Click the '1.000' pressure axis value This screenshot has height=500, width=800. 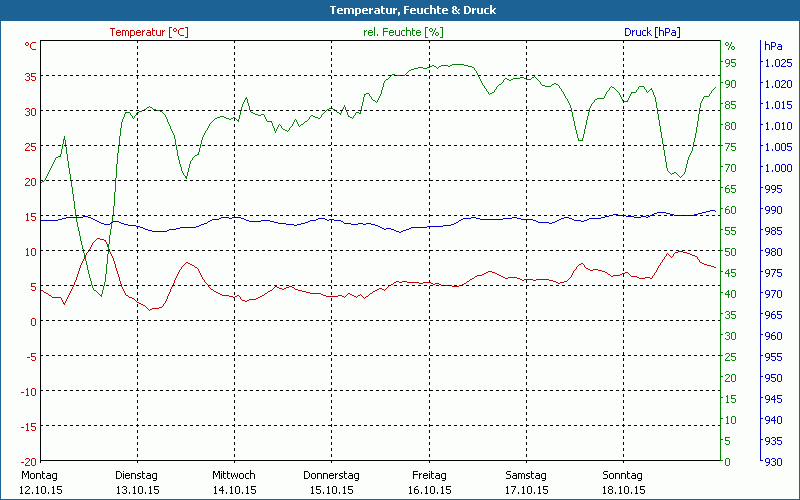point(779,168)
